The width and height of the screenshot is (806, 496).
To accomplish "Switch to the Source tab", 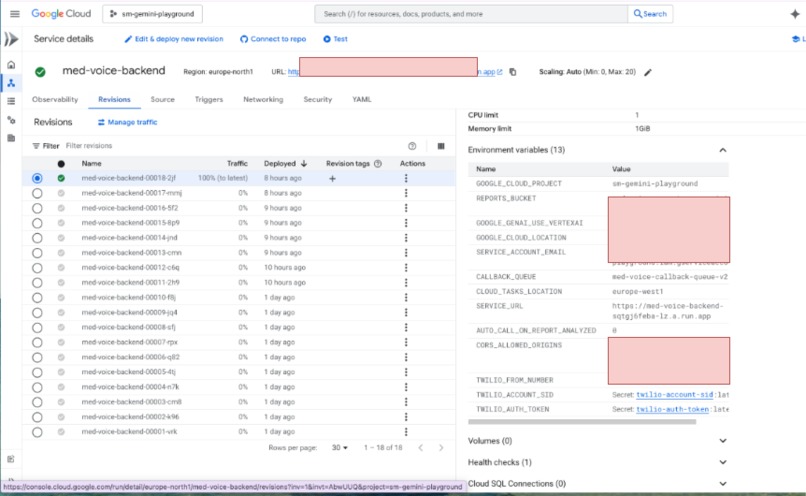I will pyautogui.click(x=162, y=99).
